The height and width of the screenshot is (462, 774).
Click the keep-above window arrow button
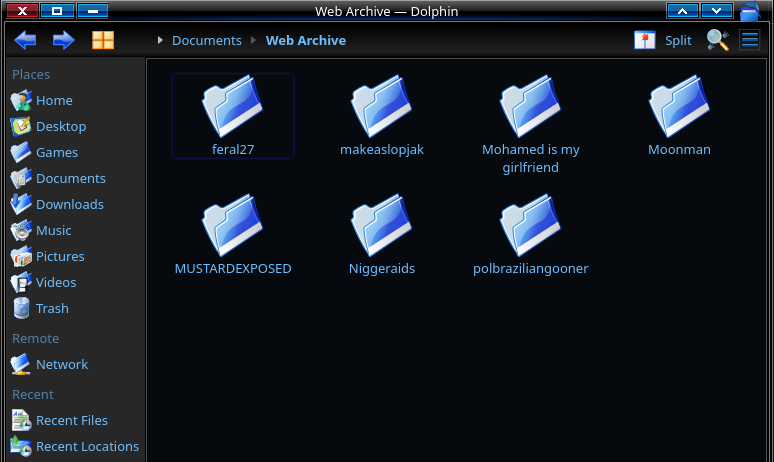point(683,11)
